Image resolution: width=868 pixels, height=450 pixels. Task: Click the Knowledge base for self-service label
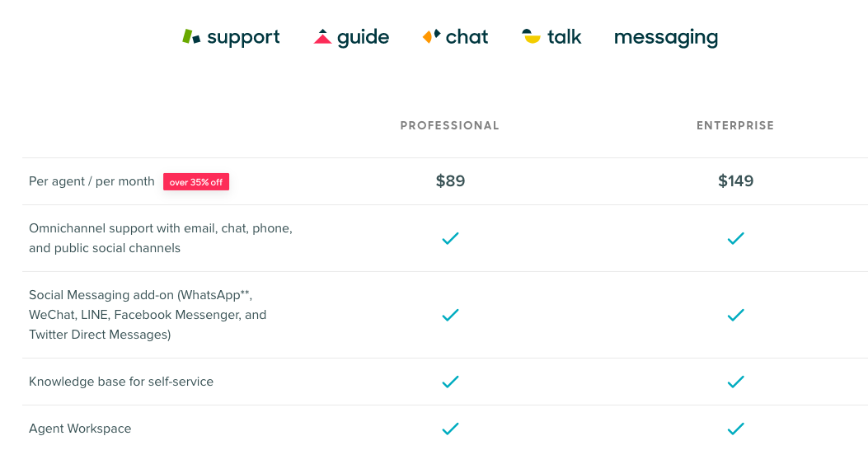coord(120,382)
